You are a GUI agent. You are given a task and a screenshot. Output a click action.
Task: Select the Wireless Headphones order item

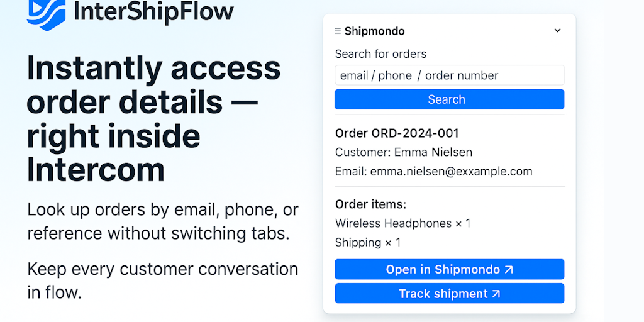(x=402, y=223)
